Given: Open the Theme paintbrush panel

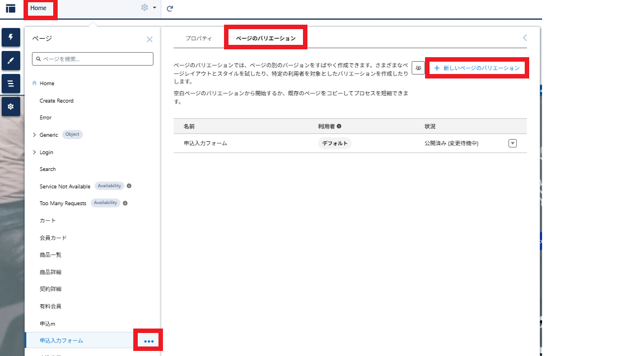Looking at the screenshot, I should click(11, 61).
